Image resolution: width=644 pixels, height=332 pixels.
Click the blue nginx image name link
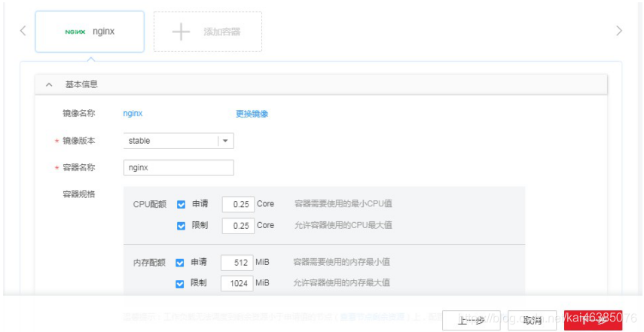click(x=133, y=114)
